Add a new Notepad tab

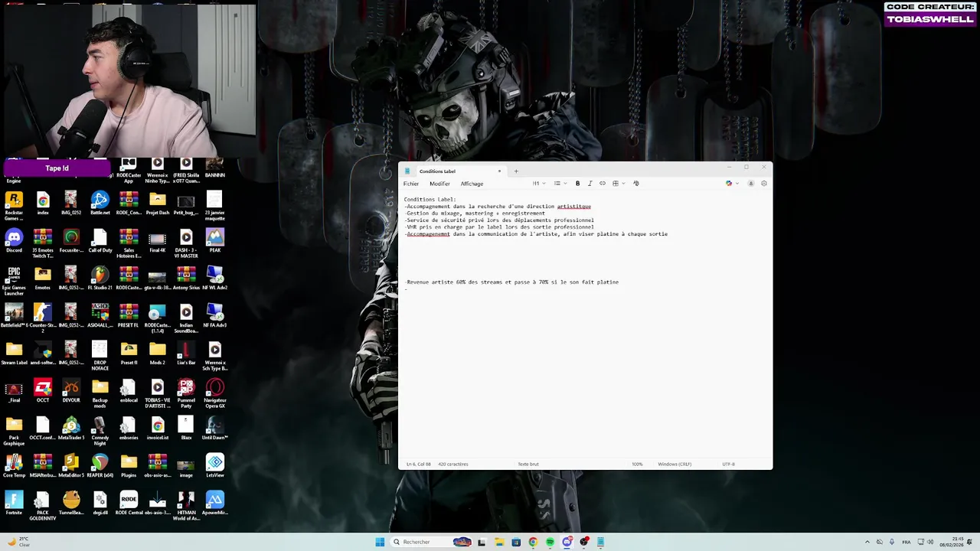click(516, 171)
